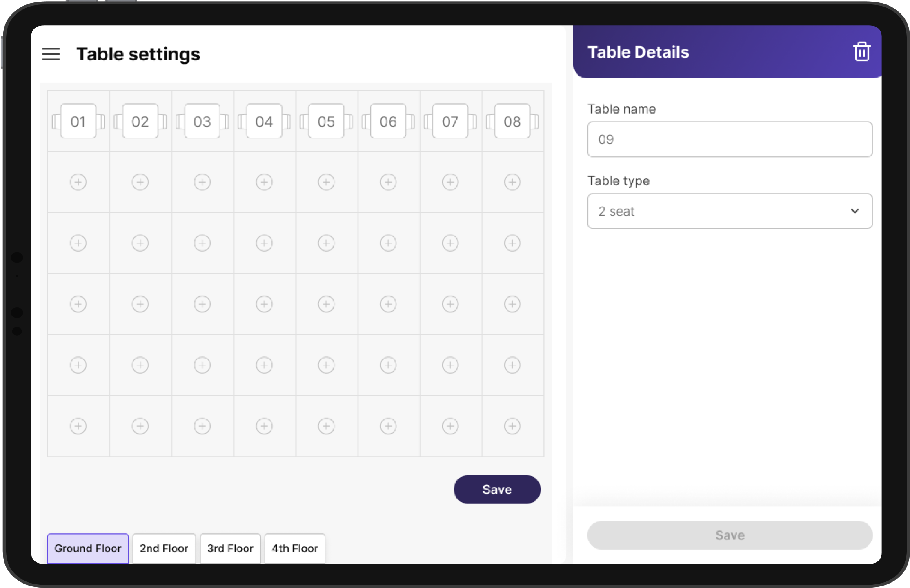Click table 06 icon in the grid
Image resolution: width=910 pixels, height=588 pixels.
coord(388,121)
